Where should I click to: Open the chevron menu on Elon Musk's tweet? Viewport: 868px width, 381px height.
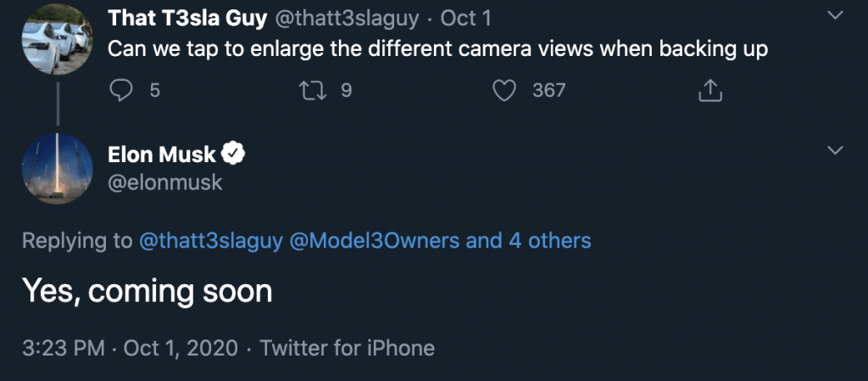[835, 151]
